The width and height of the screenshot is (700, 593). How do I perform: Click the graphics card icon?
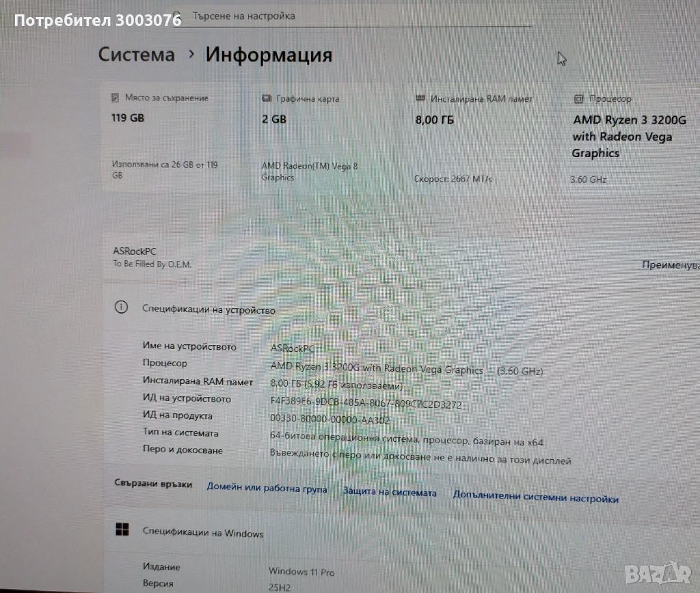click(x=267, y=98)
